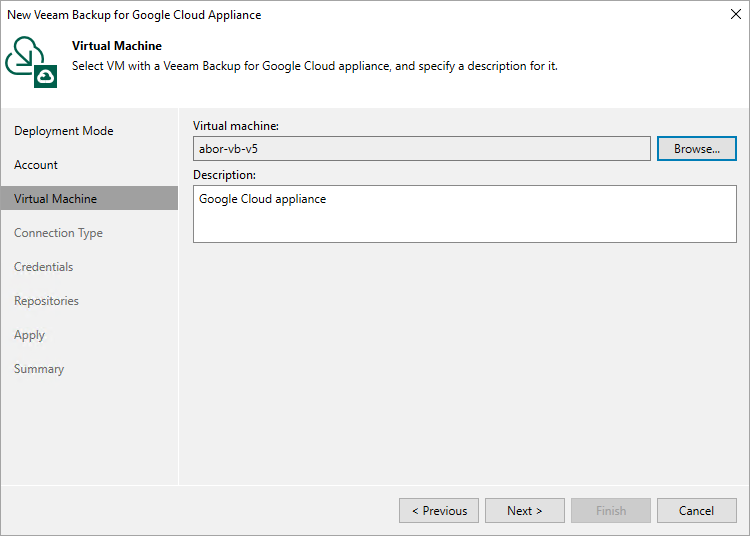The width and height of the screenshot is (750, 536).
Task: Click the disabled Finish button
Action: 611,511
